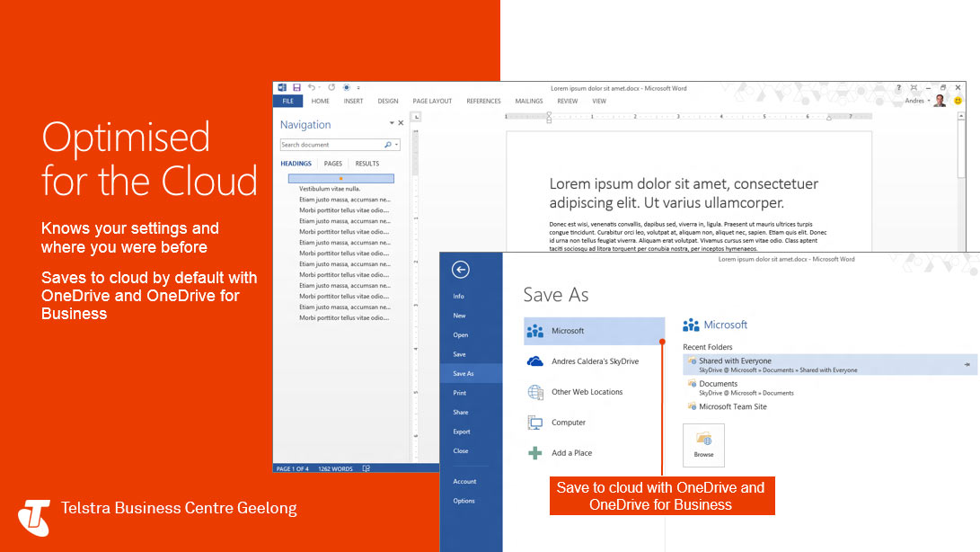
Task: Switch to the PAGE LAYOUT ribbon tab
Action: coord(432,101)
